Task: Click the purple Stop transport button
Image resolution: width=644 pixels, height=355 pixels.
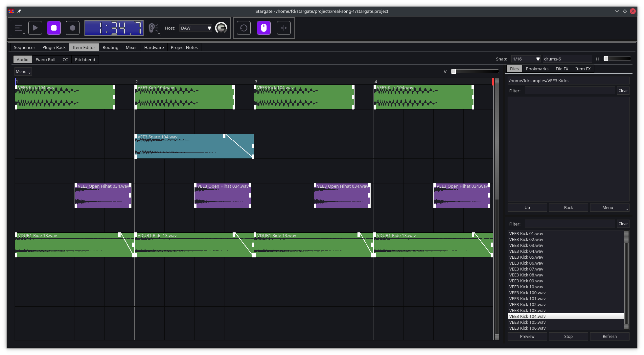Action: point(54,28)
